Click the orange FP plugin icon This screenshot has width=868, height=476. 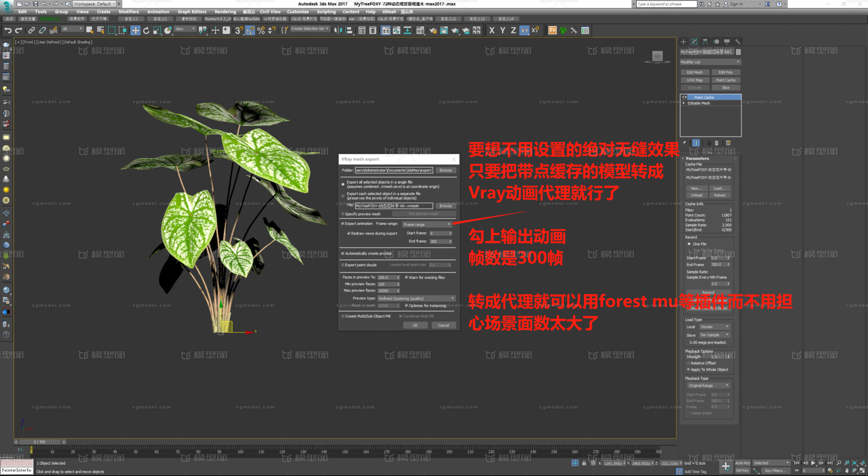pyautogui.click(x=552, y=30)
